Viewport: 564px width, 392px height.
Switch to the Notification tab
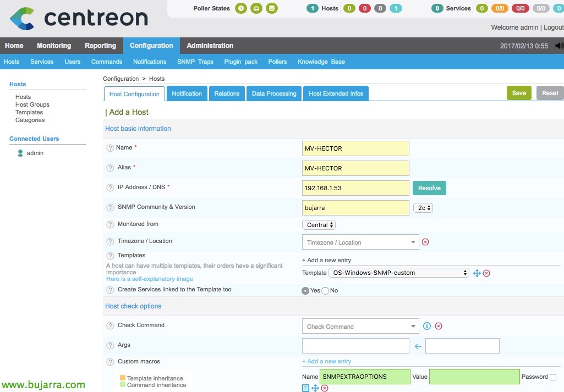187,93
